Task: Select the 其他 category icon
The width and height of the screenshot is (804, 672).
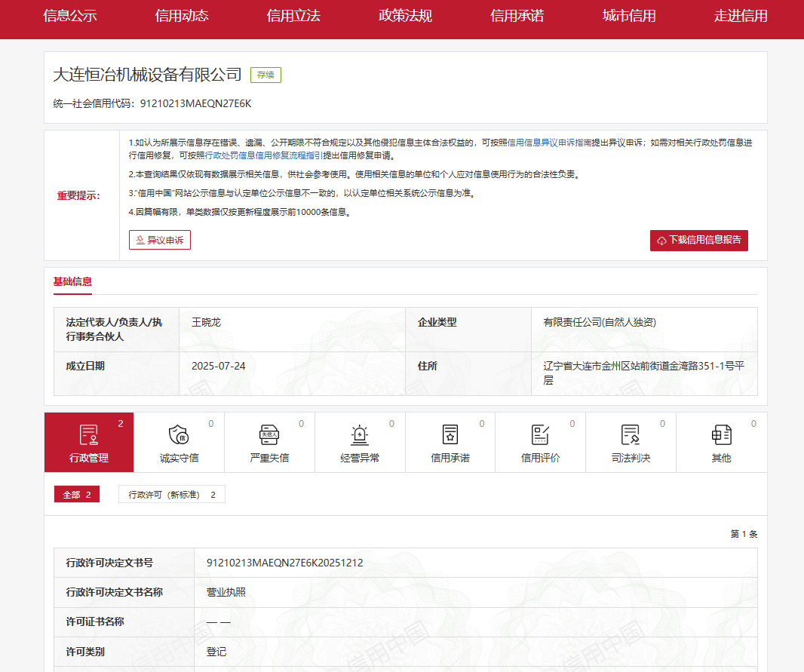Action: click(721, 435)
